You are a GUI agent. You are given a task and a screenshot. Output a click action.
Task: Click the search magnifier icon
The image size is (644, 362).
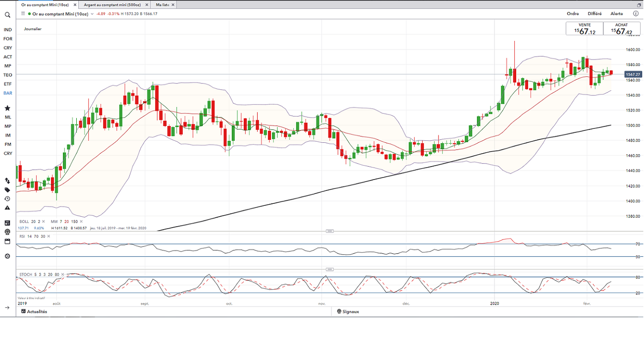7,15
